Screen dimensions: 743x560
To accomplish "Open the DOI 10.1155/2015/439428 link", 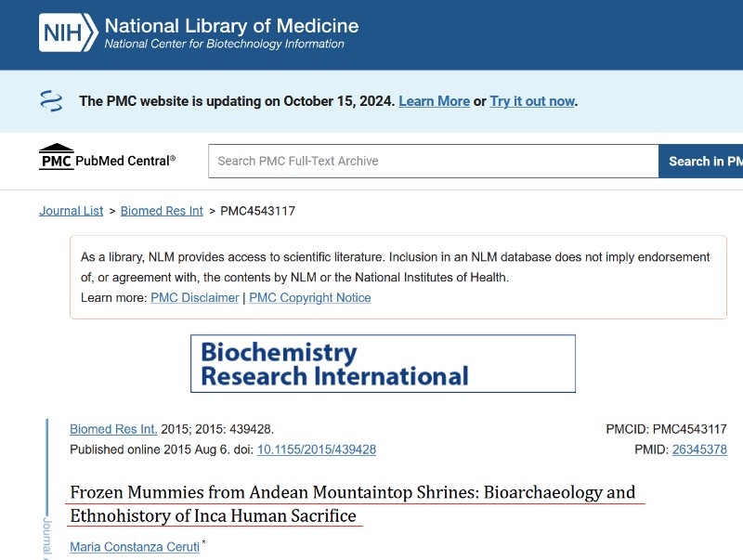I will click(x=317, y=449).
